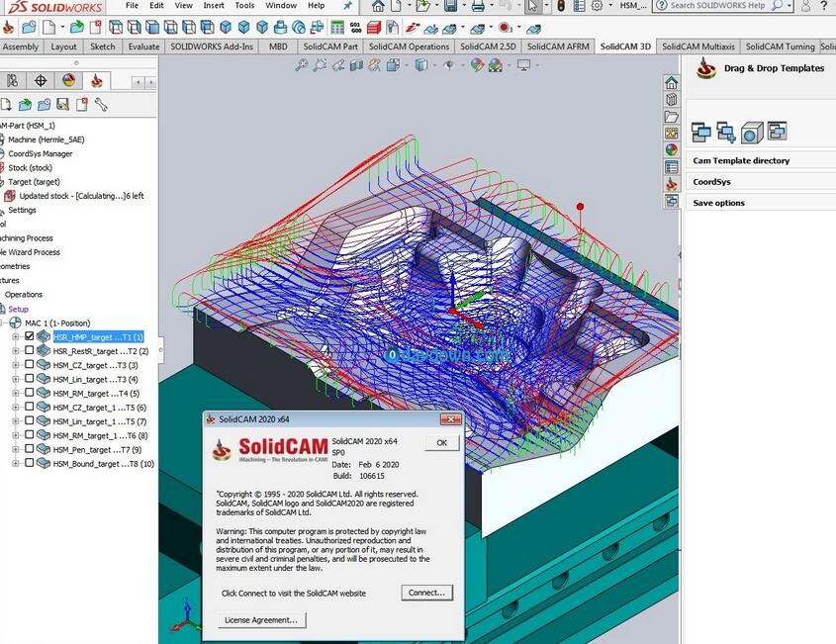Click the first Drag & Drop template icon
This screenshot has height=644, width=836.
click(x=700, y=132)
